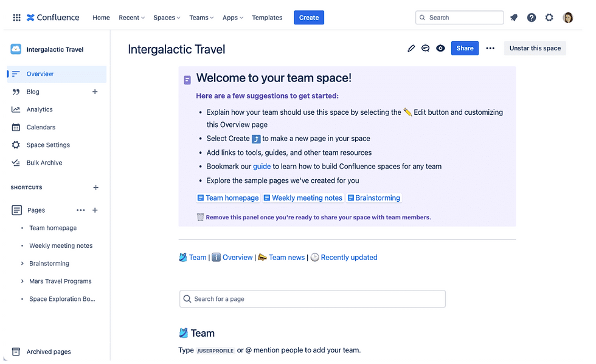Viewport: 596px width, 364px height.
Task: Click the Pages document icon
Action: pos(17,210)
